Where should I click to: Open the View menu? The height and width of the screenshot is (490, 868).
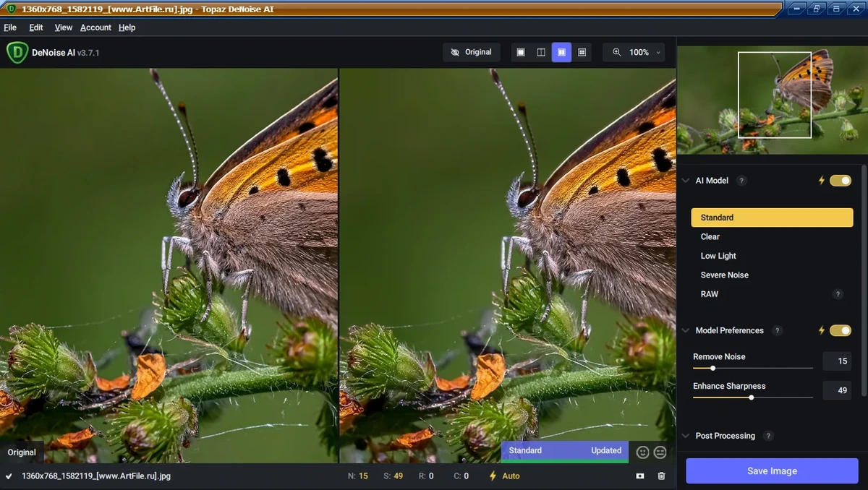[64, 27]
